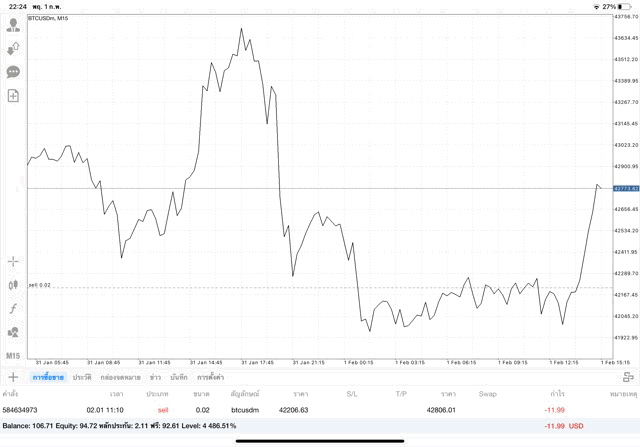Screen dimensions: 640x447
Task: Enable the crosshair cursor tool
Action: click(13, 262)
